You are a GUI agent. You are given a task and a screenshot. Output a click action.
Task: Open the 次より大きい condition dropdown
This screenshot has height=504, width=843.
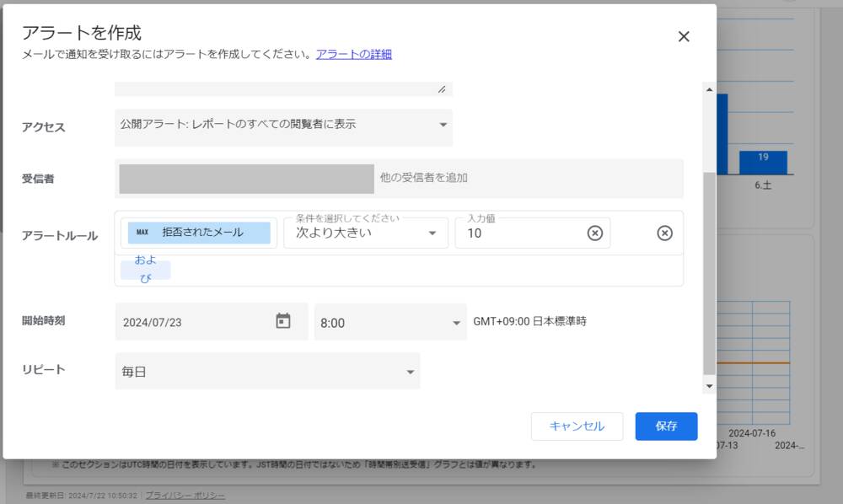pos(365,233)
